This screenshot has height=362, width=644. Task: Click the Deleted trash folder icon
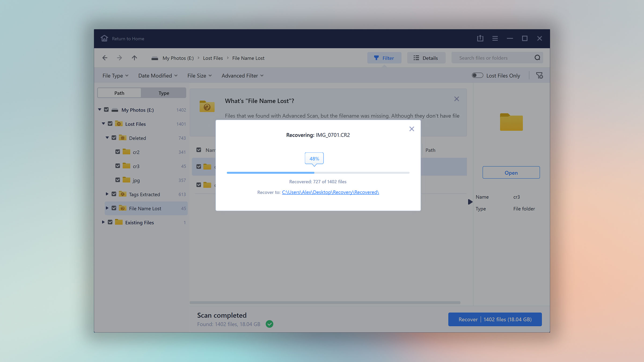coord(123,138)
